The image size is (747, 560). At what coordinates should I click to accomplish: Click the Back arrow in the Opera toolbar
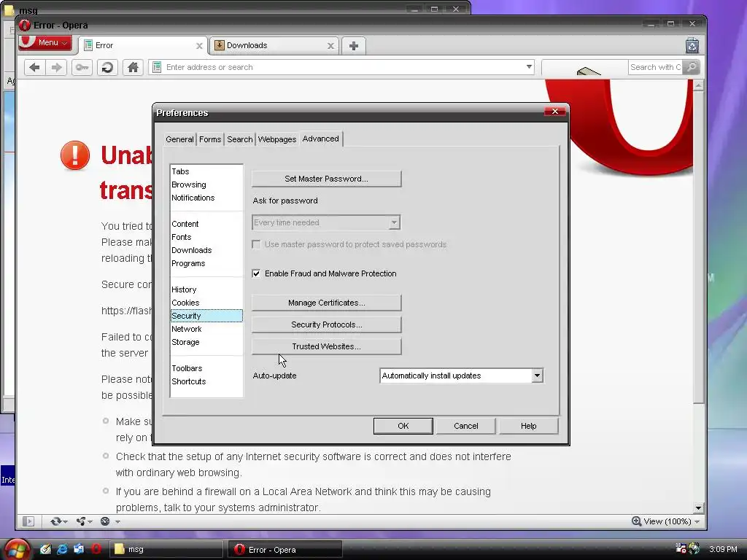click(x=34, y=67)
